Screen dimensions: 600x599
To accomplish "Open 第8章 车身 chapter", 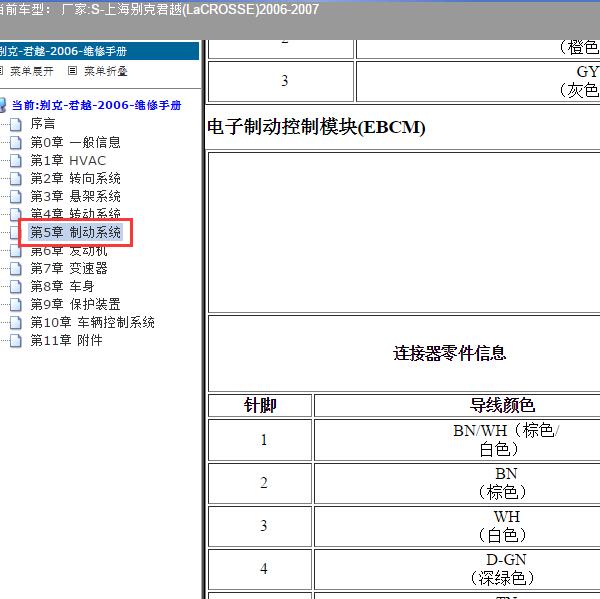I will [62, 286].
